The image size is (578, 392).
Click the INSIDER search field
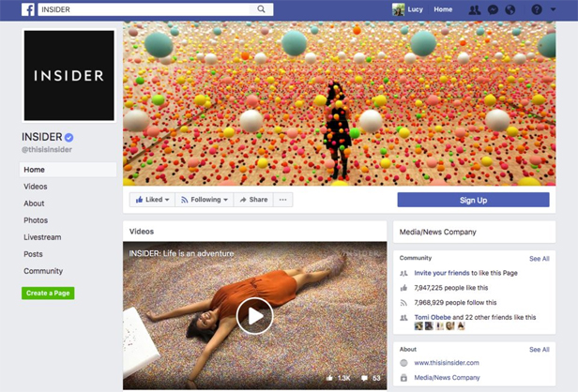(x=156, y=9)
